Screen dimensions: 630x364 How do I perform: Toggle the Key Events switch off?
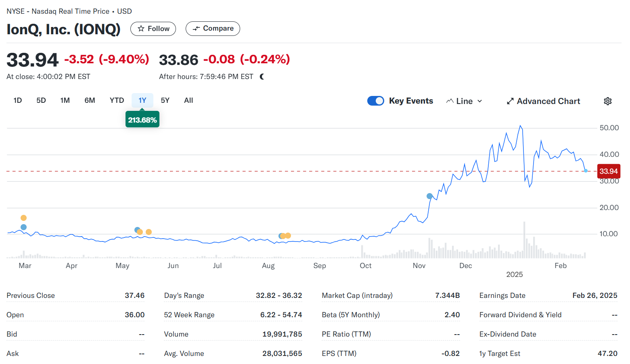(x=375, y=101)
